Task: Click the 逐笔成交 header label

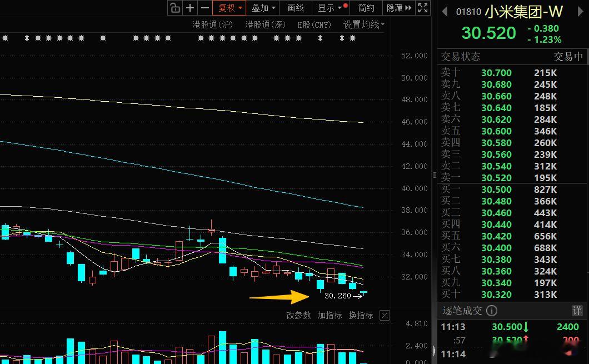Action: pyautogui.click(x=462, y=311)
